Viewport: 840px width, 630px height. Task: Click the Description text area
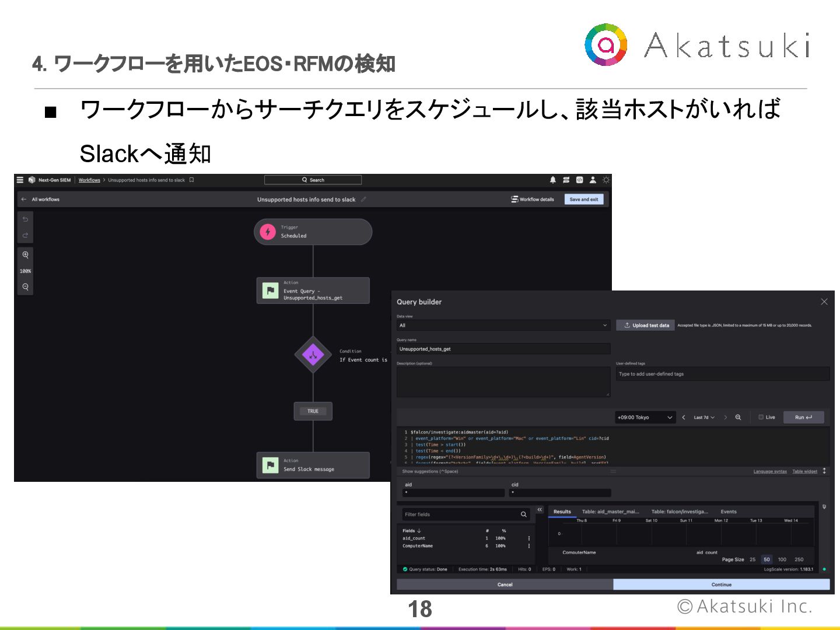pyautogui.click(x=503, y=382)
